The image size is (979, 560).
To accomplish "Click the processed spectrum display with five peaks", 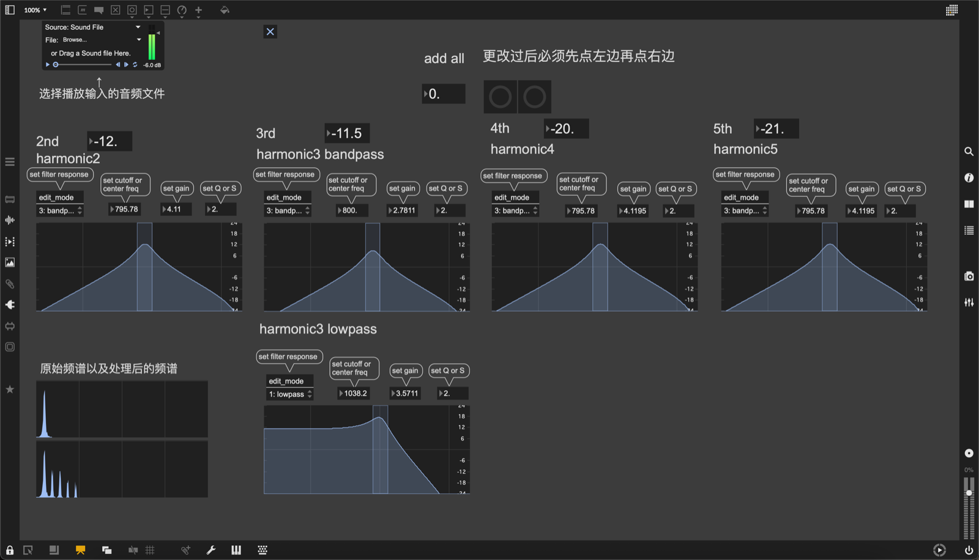I will coord(122,469).
